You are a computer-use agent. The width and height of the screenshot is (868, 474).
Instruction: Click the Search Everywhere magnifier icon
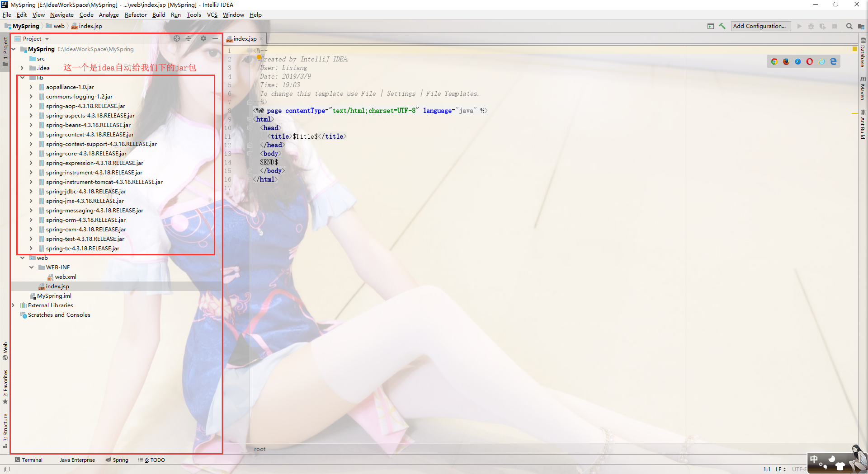pos(849,26)
